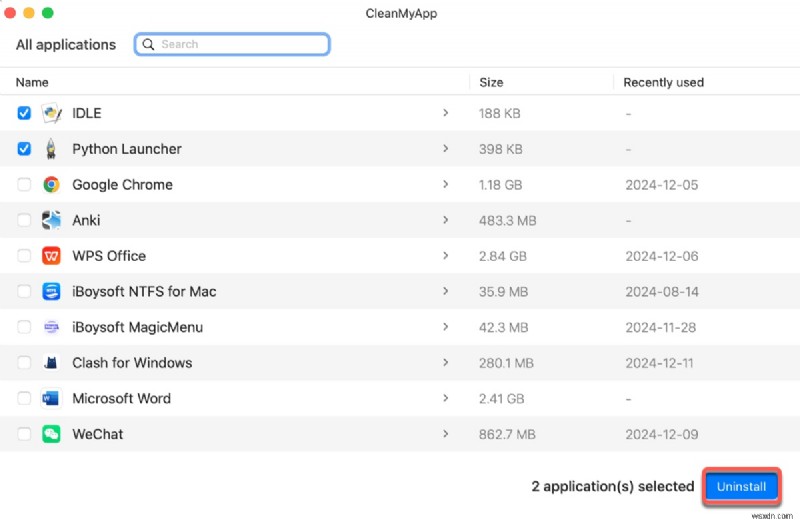Image resolution: width=800 pixels, height=522 pixels.
Task: Check the Clash for Windows checkbox
Action: (x=24, y=363)
